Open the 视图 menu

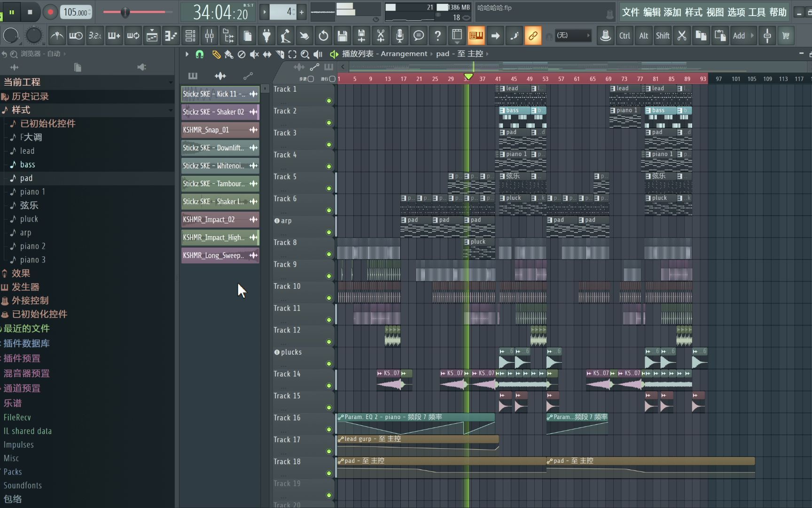tap(715, 12)
